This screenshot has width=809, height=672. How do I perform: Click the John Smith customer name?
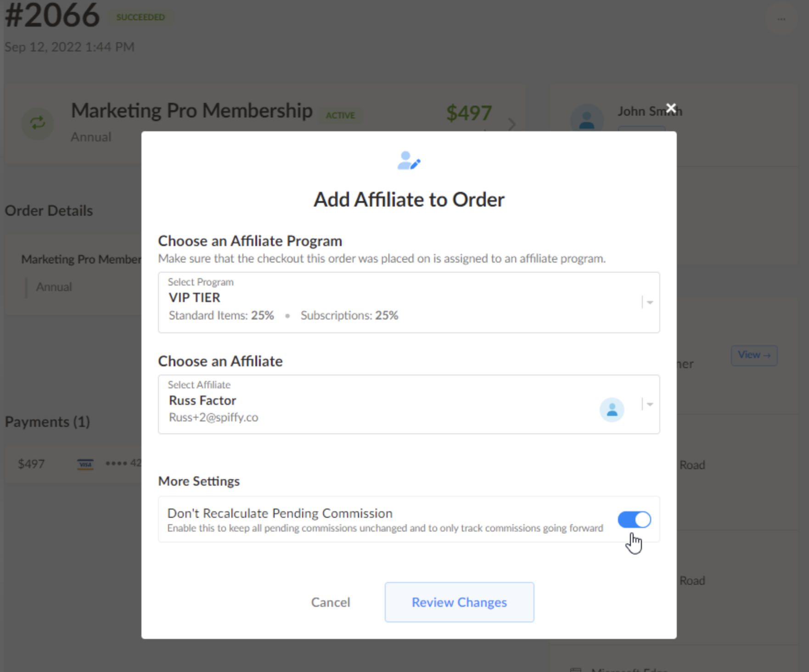[650, 111]
